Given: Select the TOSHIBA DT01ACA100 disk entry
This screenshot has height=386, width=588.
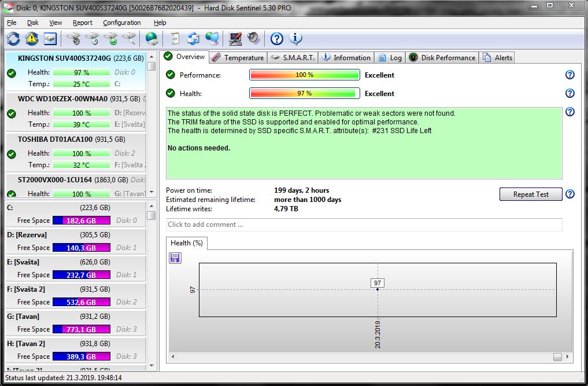Looking at the screenshot, I should (x=76, y=152).
